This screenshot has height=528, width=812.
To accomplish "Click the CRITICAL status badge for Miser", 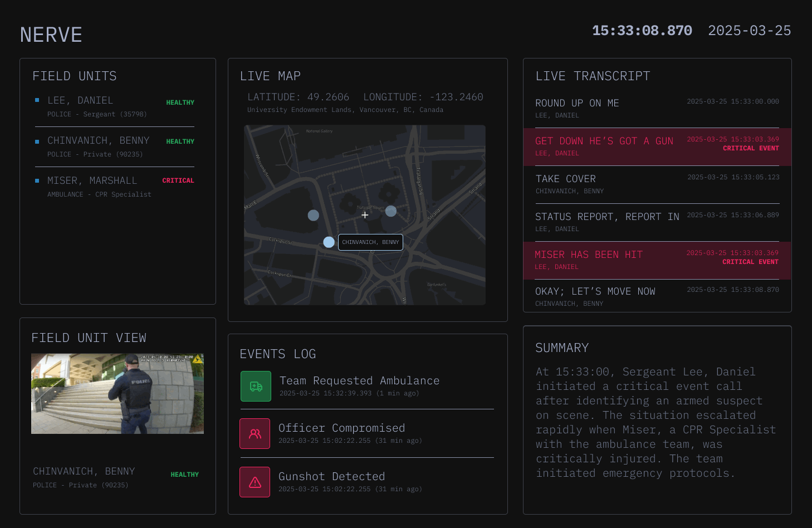I will point(178,180).
